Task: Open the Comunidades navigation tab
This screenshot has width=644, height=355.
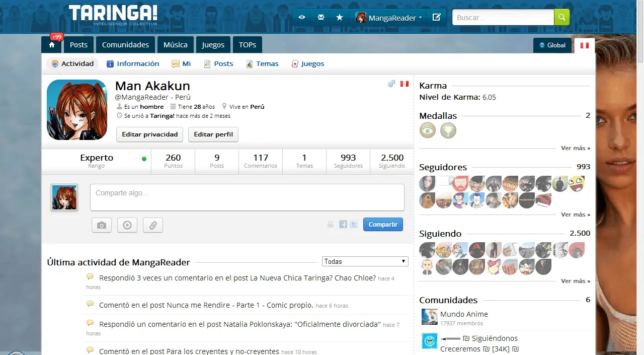Action: (125, 45)
